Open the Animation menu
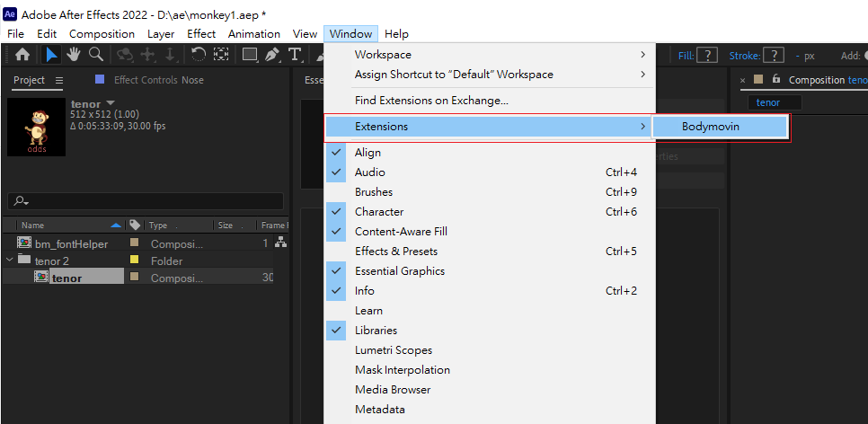 point(253,34)
